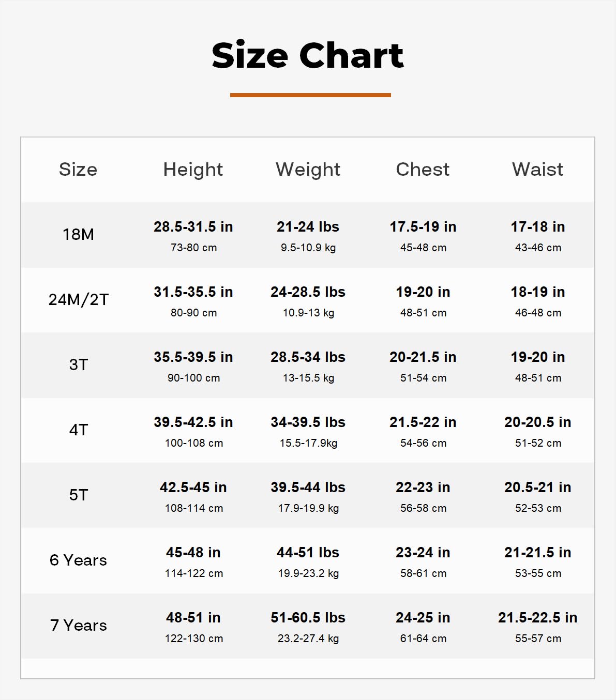Click the 18M size row label
The width and height of the screenshot is (616, 700).
click(78, 235)
